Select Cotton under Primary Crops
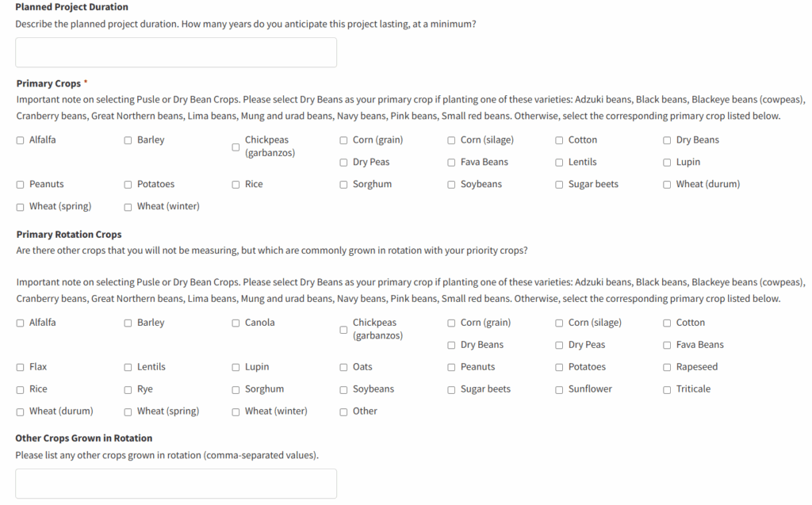 (x=560, y=140)
